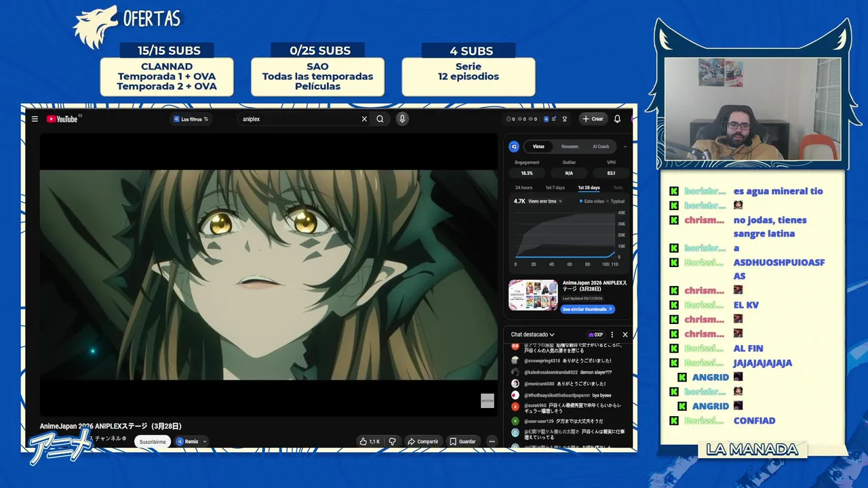
Task: Click the VPH 83.1 value
Action: point(611,174)
